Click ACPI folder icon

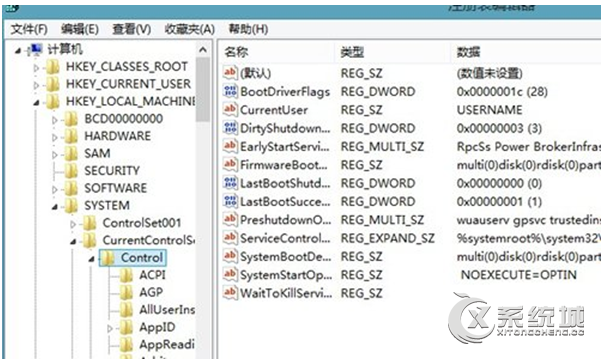click(126, 276)
